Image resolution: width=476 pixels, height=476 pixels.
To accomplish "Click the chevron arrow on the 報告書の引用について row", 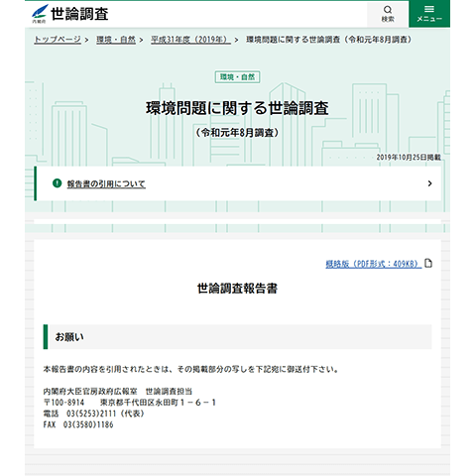I will (429, 183).
